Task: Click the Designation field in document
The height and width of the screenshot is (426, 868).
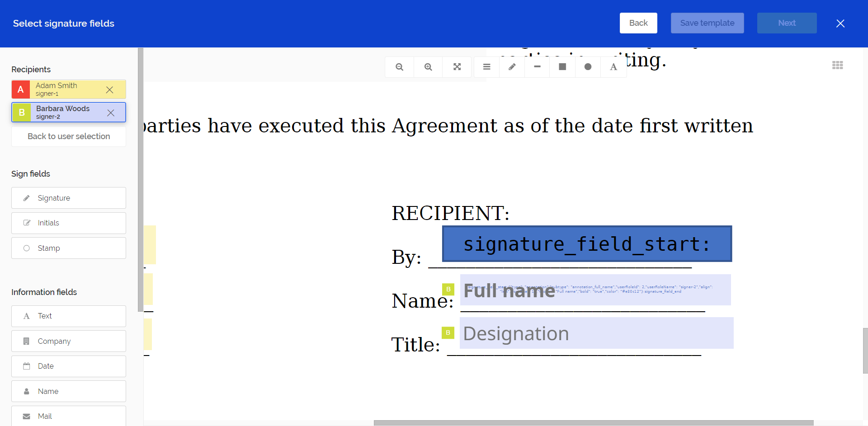Action: click(x=596, y=333)
